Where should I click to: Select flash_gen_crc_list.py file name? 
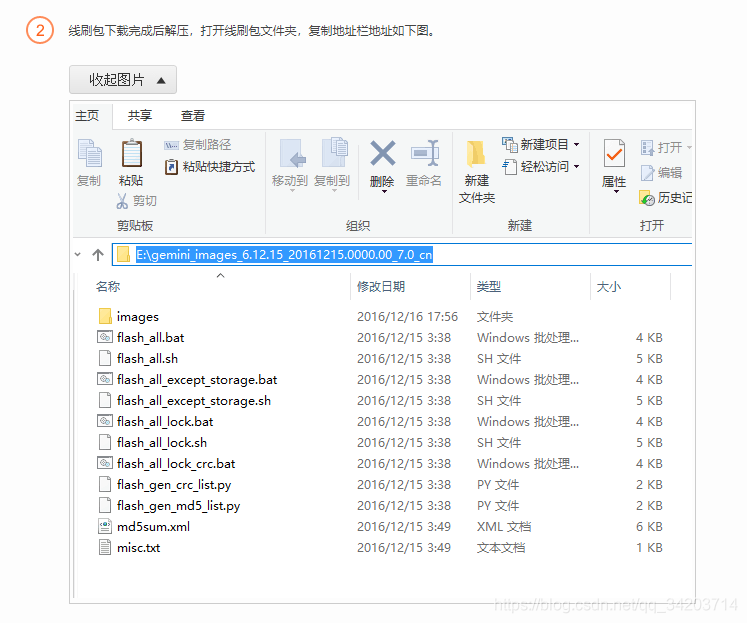click(x=174, y=484)
